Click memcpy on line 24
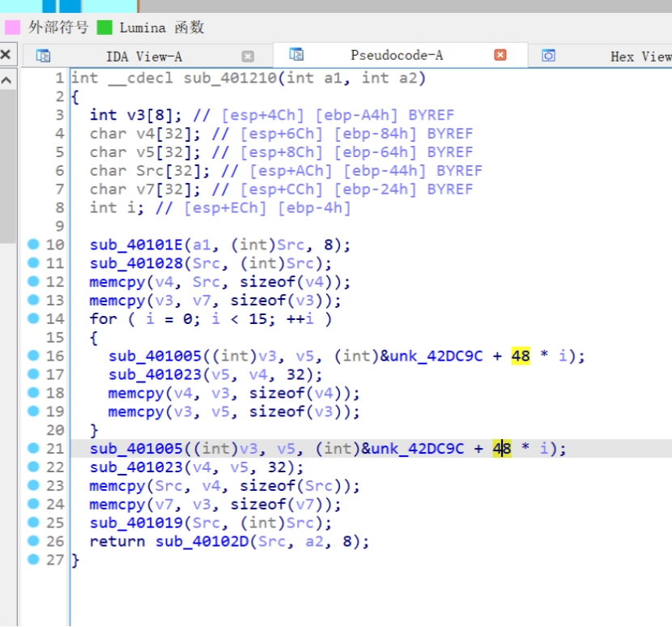The height and width of the screenshot is (627, 672). pyautogui.click(x=117, y=505)
